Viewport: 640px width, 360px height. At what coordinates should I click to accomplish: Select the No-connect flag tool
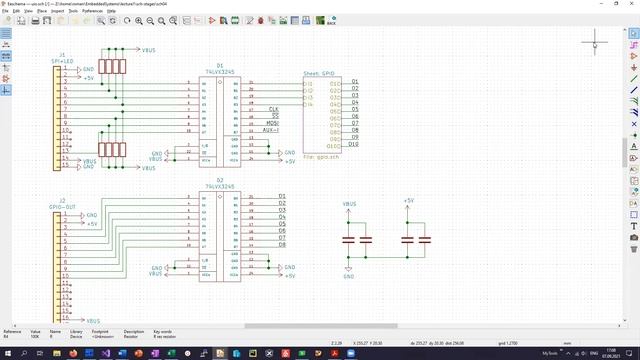[x=634, y=124]
